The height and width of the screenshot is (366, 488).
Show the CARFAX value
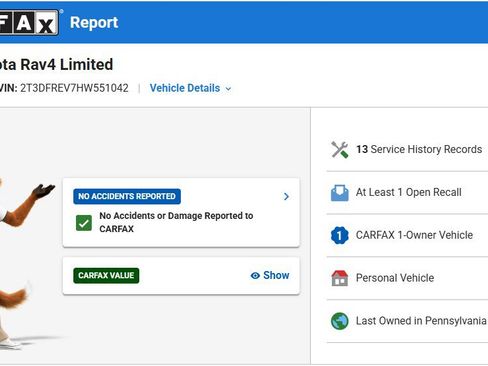point(270,276)
